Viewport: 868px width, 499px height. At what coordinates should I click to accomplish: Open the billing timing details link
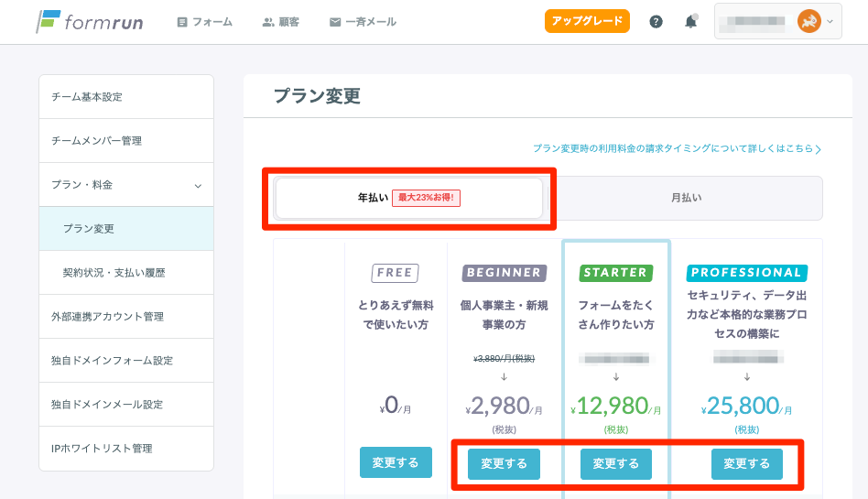pos(677,148)
